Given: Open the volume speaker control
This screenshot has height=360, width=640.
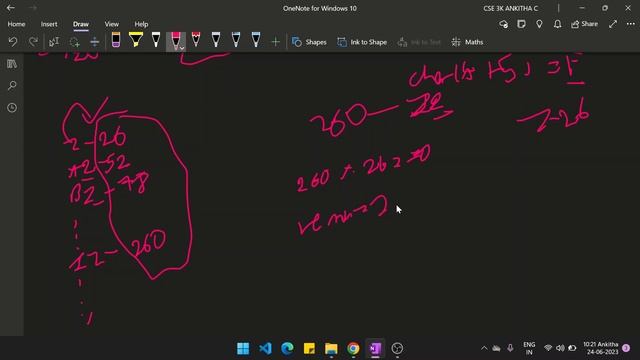Looking at the screenshot, I should pyautogui.click(x=560, y=348).
